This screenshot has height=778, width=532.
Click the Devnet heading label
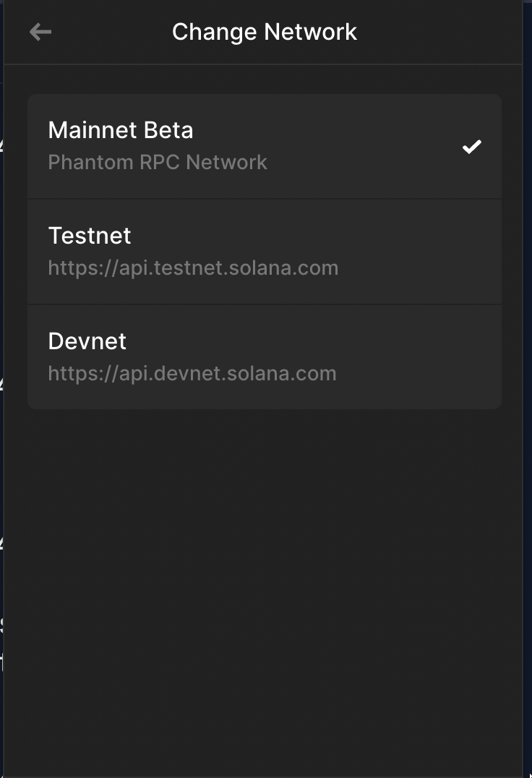coord(87,341)
